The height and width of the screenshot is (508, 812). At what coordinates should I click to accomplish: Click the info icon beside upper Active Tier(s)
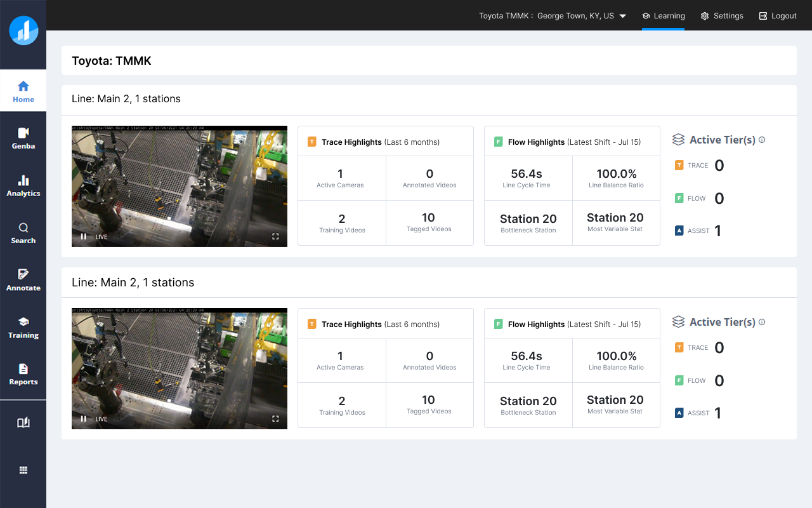[x=762, y=140]
